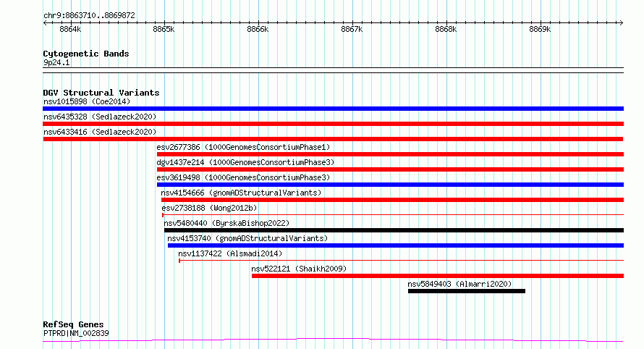Click the 8865k ruler tick label

click(x=164, y=29)
